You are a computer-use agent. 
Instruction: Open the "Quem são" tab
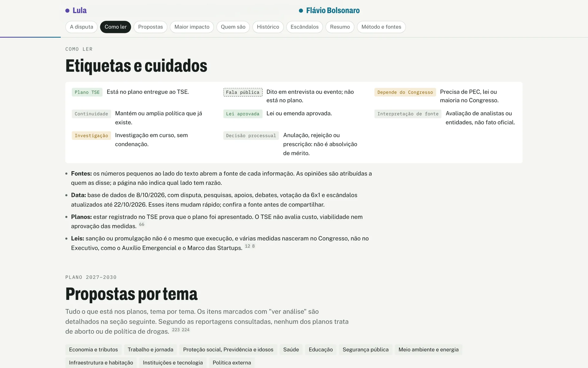coord(233,27)
